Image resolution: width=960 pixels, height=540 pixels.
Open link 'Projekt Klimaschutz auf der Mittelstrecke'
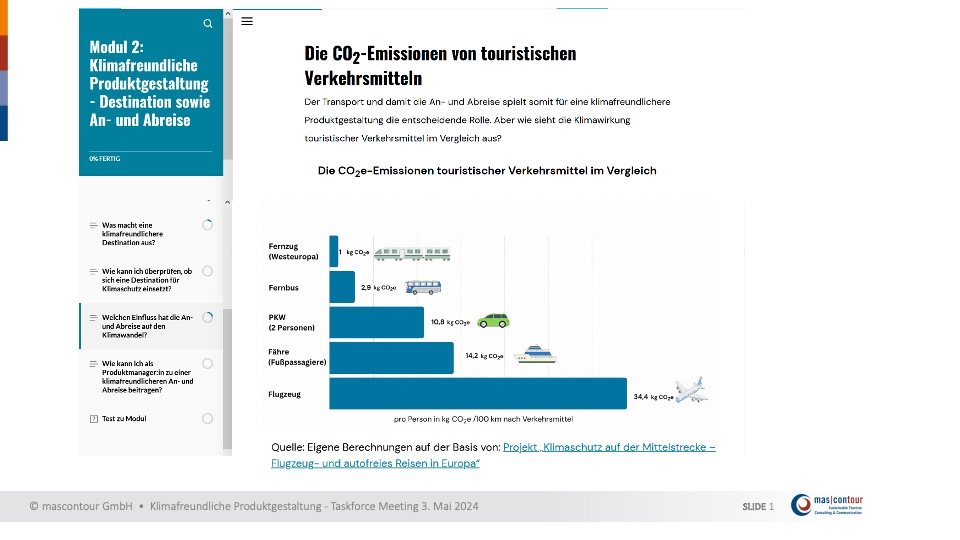(x=493, y=455)
